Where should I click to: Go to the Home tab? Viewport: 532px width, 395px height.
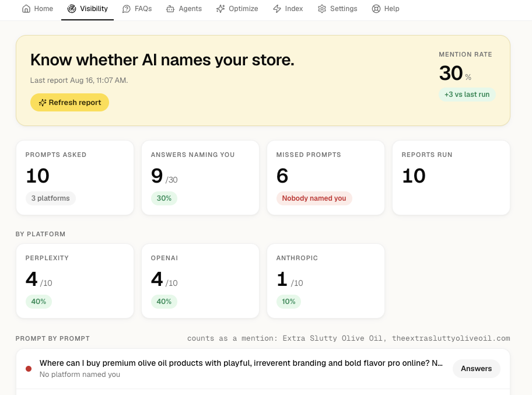tap(38, 9)
